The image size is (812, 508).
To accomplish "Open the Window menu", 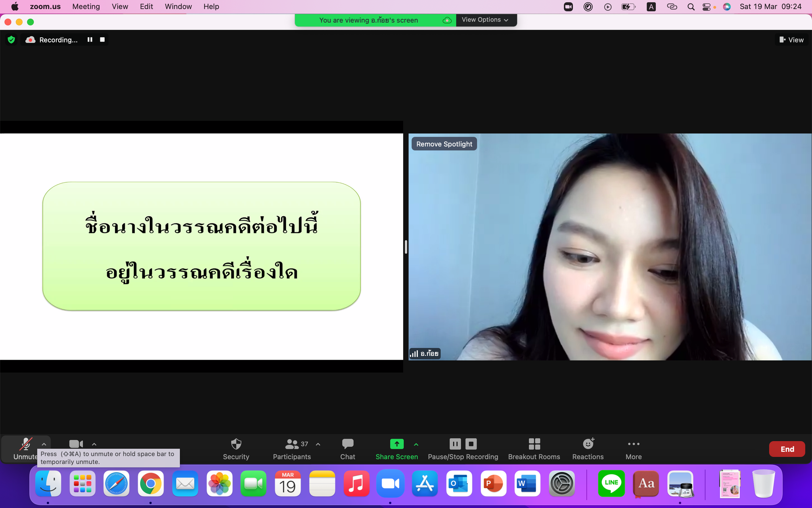I will pos(178,7).
